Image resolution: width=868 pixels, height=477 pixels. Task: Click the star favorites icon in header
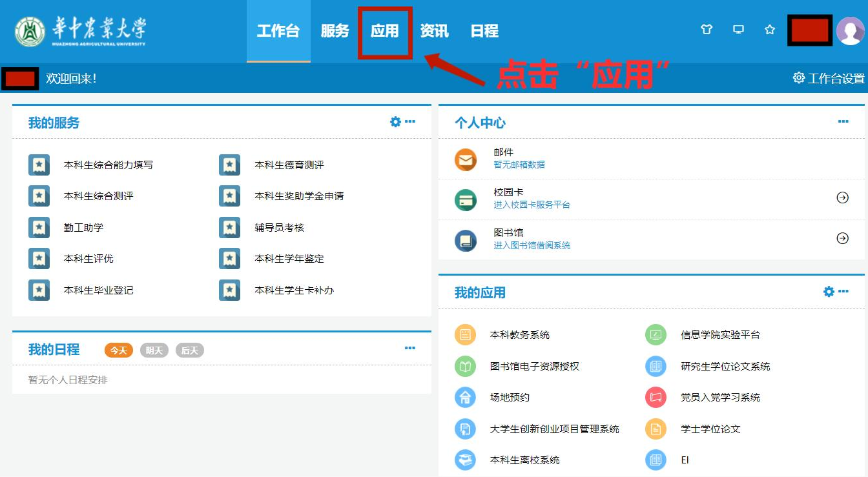pyautogui.click(x=770, y=30)
